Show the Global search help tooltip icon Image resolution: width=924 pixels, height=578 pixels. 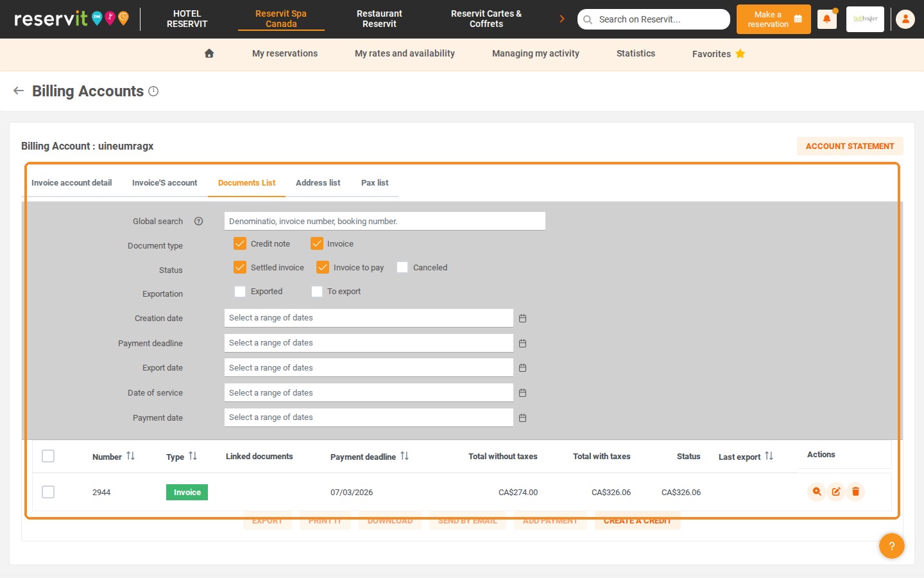[x=199, y=222]
